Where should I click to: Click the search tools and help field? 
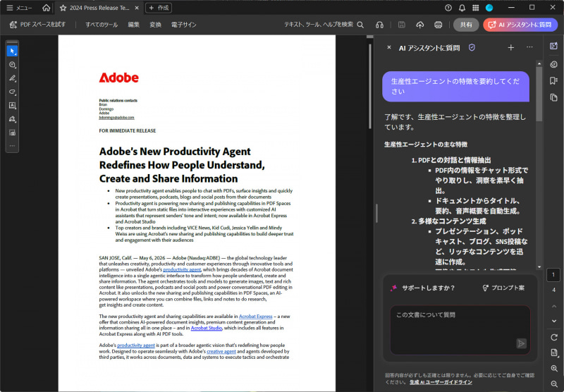point(324,25)
